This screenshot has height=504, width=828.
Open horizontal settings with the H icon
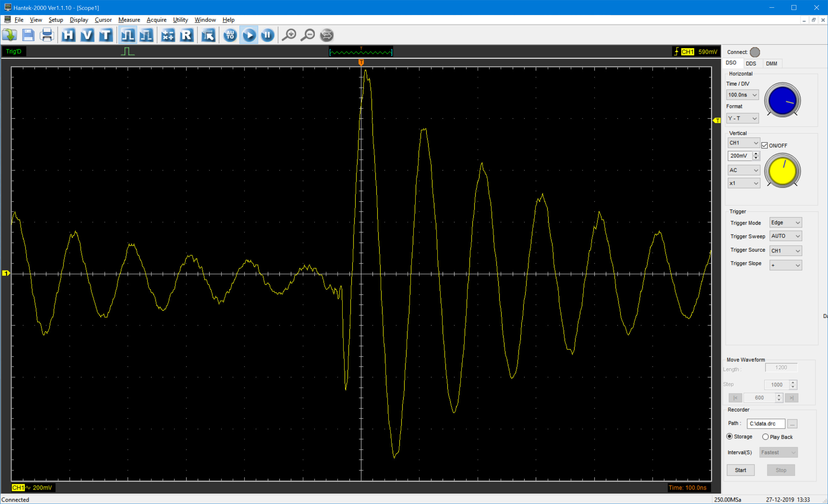(68, 35)
